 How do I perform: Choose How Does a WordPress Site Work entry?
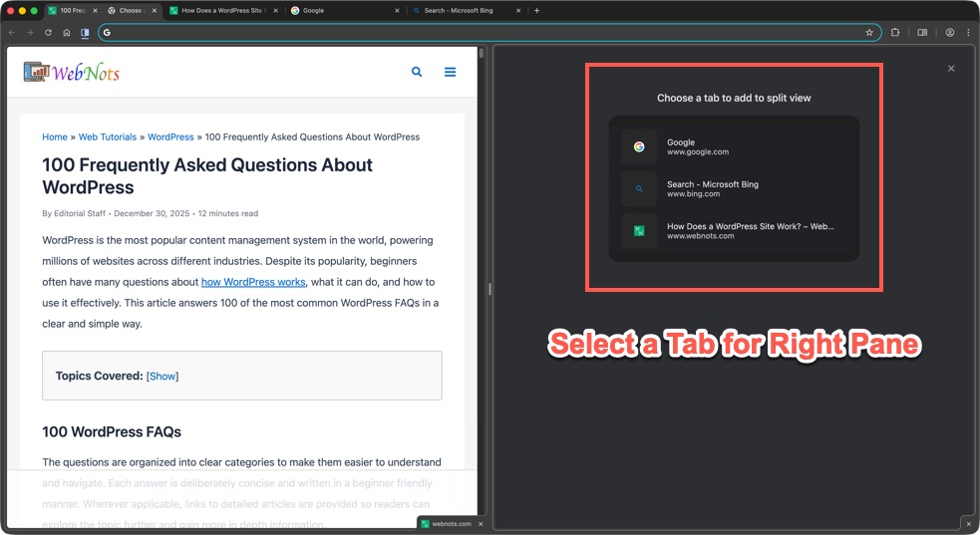click(x=734, y=230)
